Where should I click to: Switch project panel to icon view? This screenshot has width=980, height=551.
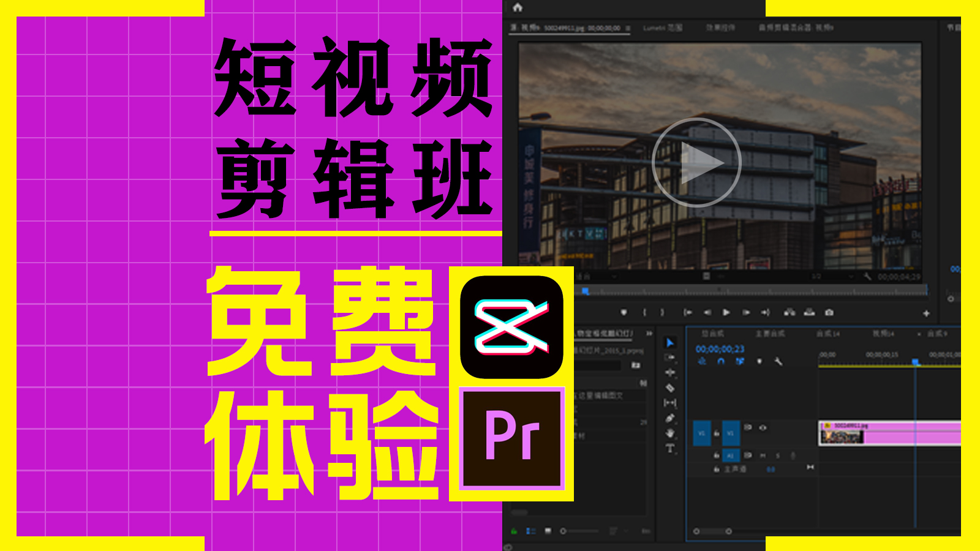(x=548, y=531)
